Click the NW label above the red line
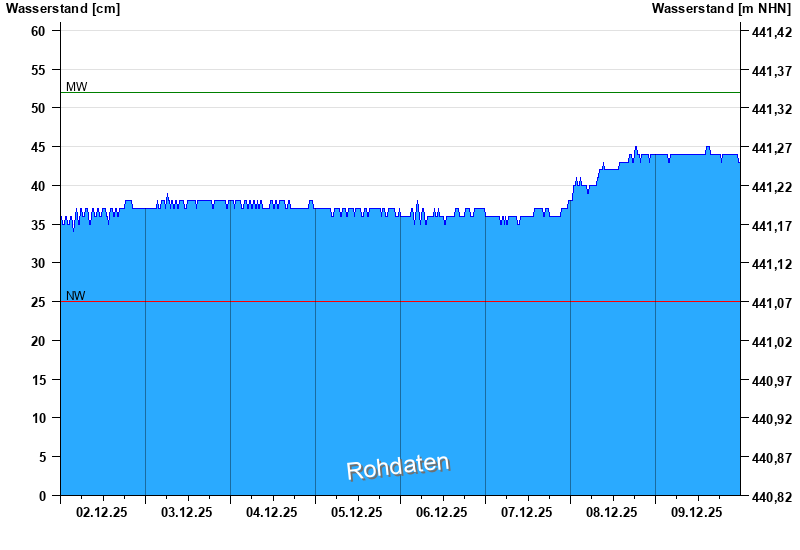This screenshot has height=550, width=800. pyautogui.click(x=76, y=296)
